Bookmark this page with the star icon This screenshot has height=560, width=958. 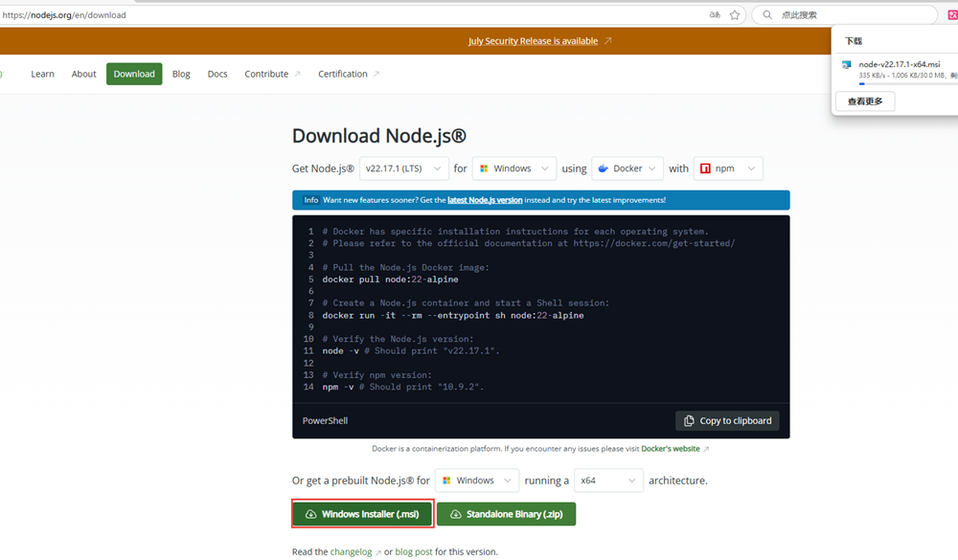[735, 14]
